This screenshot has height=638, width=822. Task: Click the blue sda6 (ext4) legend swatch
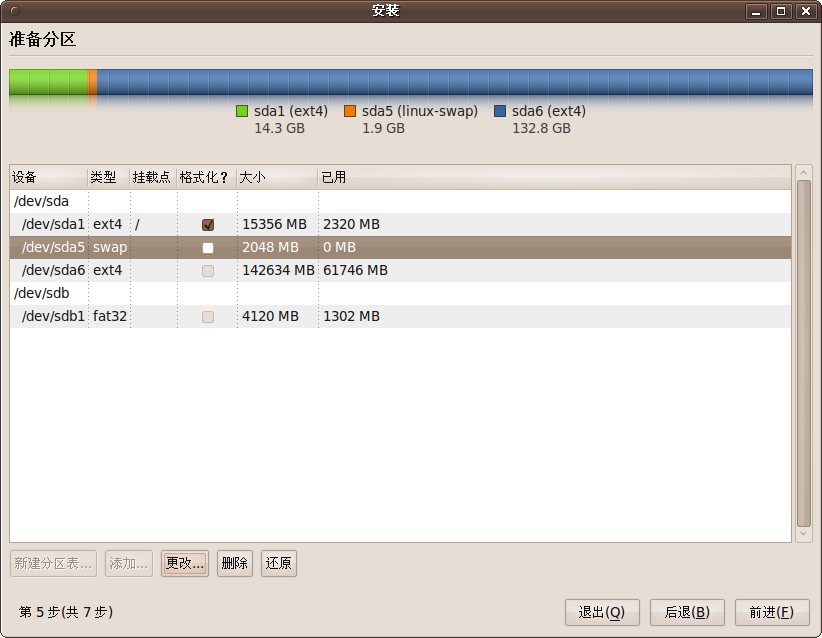(x=500, y=111)
